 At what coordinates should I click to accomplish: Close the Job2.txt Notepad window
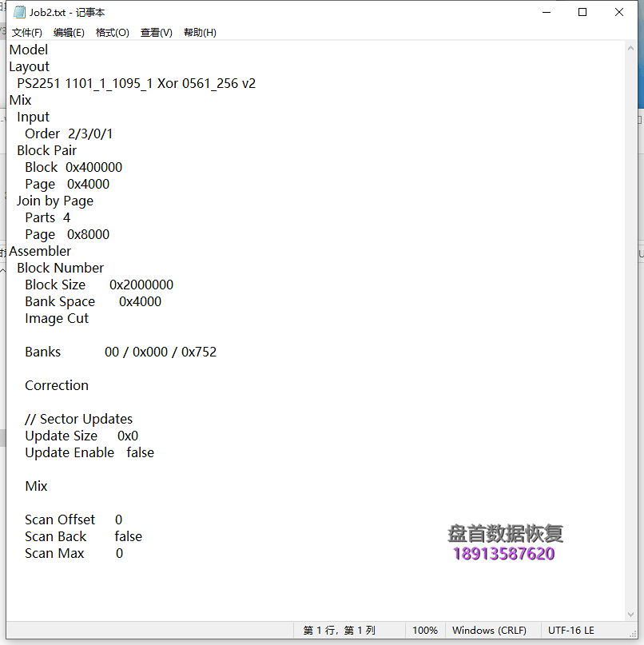coord(619,13)
